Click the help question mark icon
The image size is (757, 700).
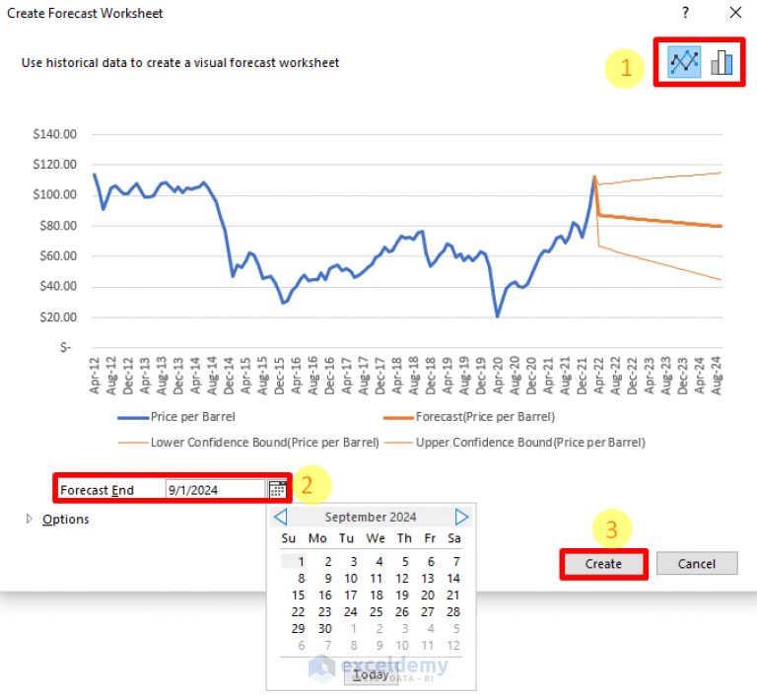click(685, 13)
